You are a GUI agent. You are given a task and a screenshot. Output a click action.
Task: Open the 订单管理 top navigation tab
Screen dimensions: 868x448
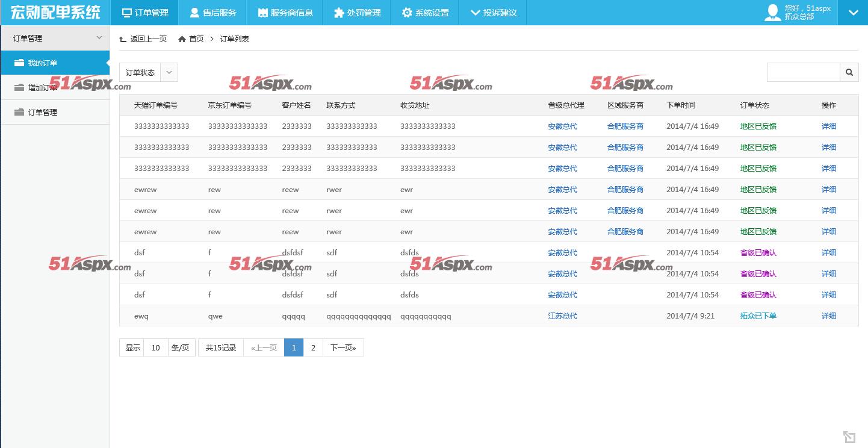[x=144, y=13]
